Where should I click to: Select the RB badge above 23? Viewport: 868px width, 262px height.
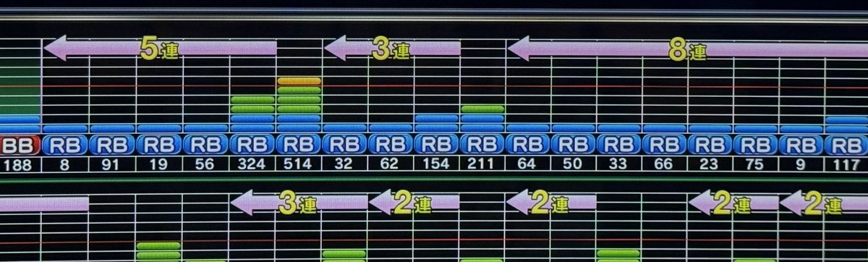[710, 145]
